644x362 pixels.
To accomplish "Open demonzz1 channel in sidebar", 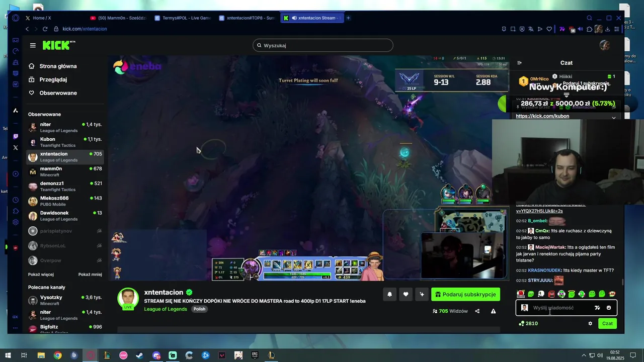I will pos(65,187).
